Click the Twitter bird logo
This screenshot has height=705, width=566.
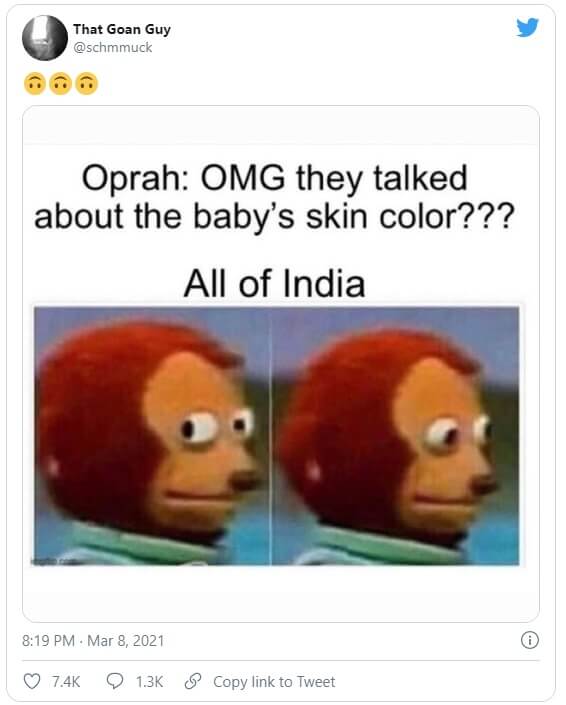527,27
